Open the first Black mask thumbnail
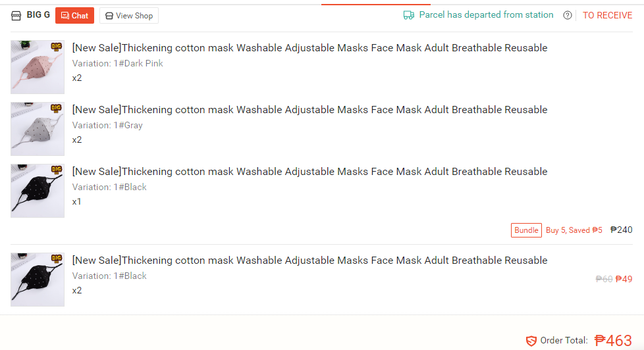This screenshot has width=644, height=350. pyautogui.click(x=38, y=191)
